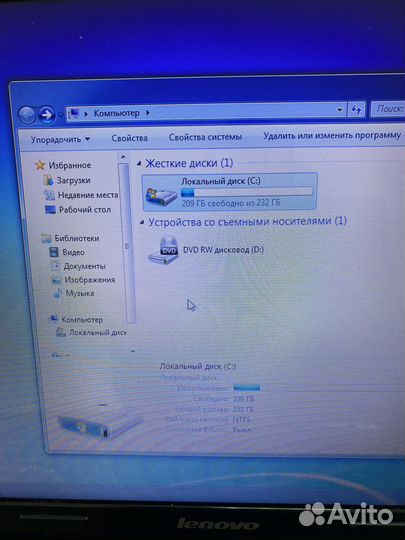The image size is (405, 540).
Task: Click Свойства системы in the toolbar
Action: click(205, 137)
